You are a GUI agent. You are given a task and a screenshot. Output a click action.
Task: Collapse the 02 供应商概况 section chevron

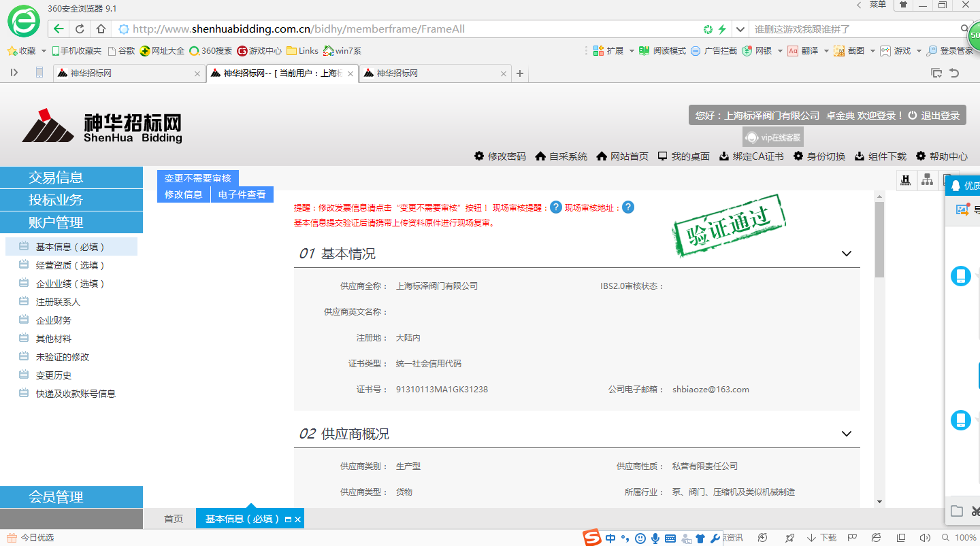847,434
